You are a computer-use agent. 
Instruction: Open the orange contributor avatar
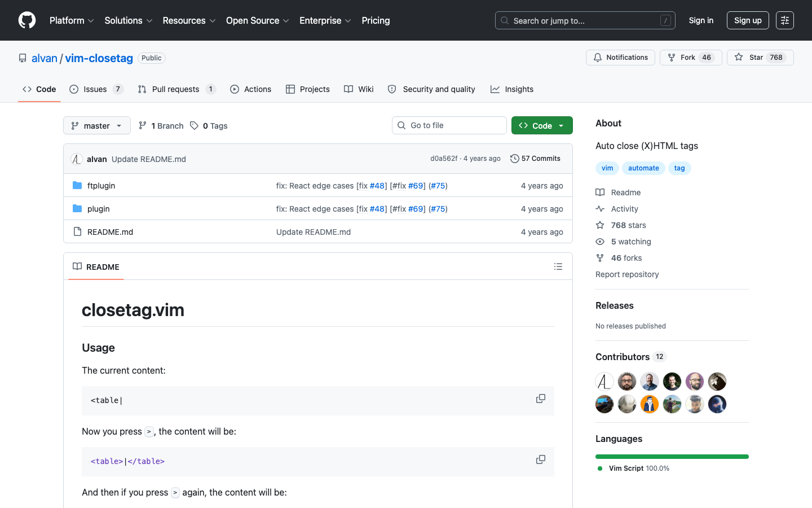(x=650, y=404)
